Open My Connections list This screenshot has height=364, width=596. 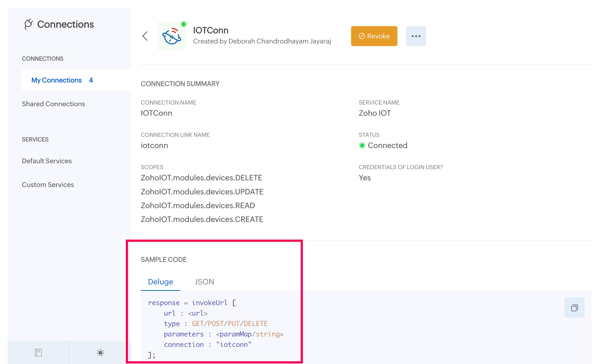[57, 80]
